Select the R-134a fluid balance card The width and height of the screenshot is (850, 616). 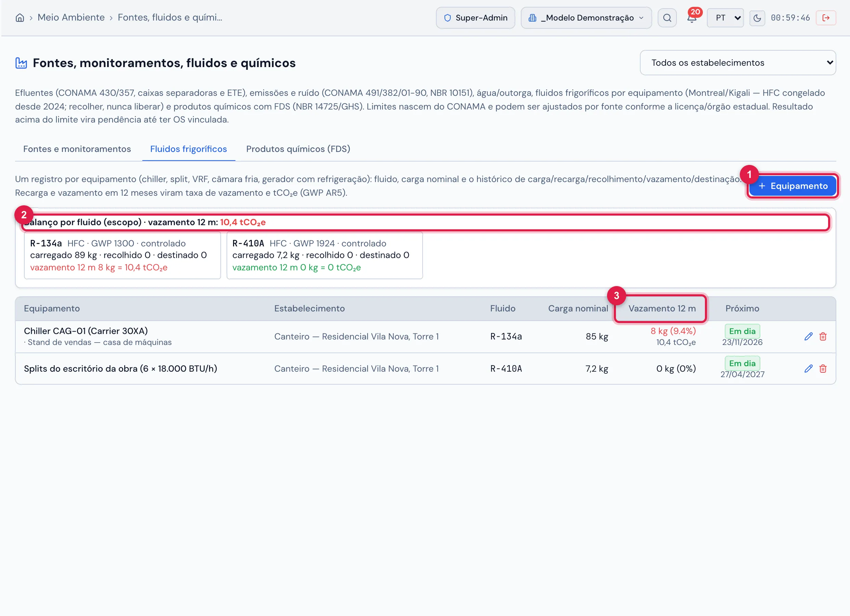[122, 255]
